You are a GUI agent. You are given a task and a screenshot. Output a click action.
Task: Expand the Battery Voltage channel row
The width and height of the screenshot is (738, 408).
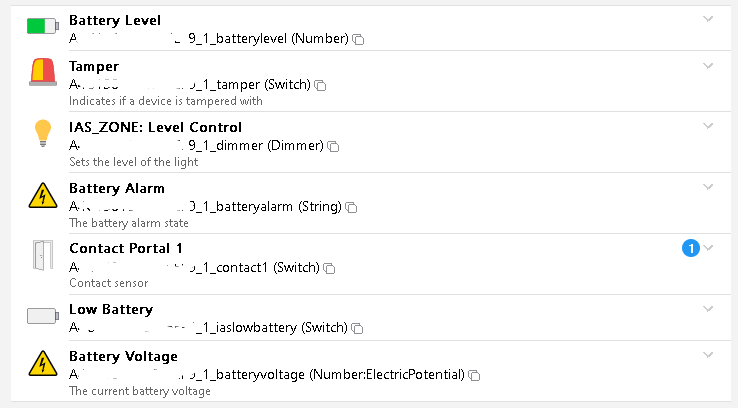[x=709, y=354]
